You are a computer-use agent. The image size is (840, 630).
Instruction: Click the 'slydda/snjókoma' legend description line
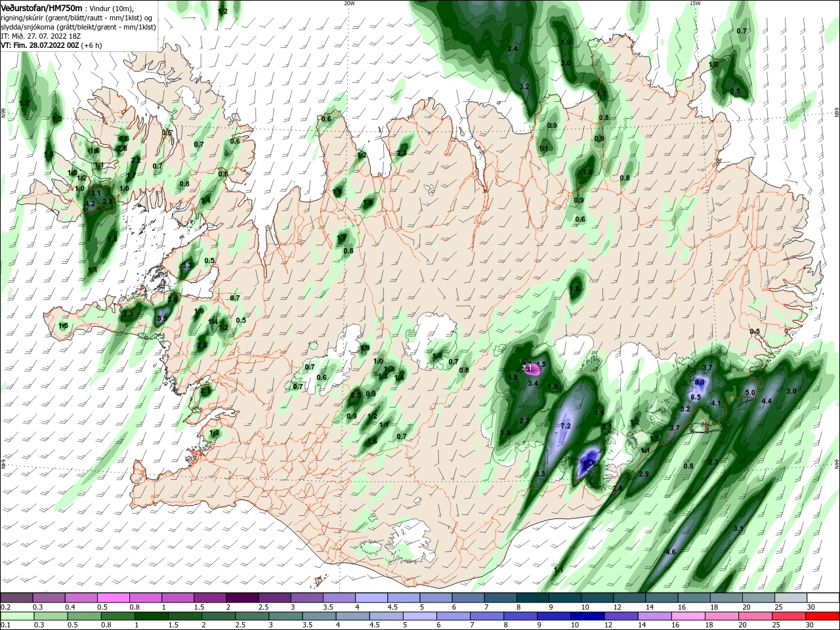[x=78, y=28]
